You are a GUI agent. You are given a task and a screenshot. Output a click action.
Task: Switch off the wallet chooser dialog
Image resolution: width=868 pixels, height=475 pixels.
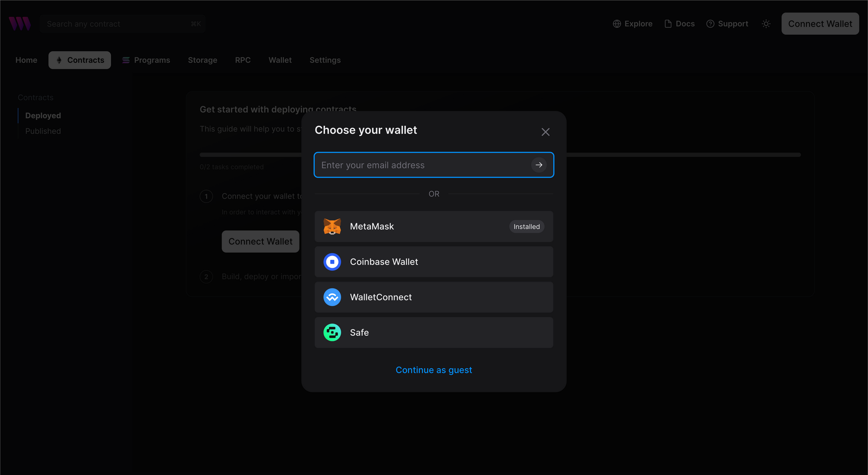click(x=545, y=132)
